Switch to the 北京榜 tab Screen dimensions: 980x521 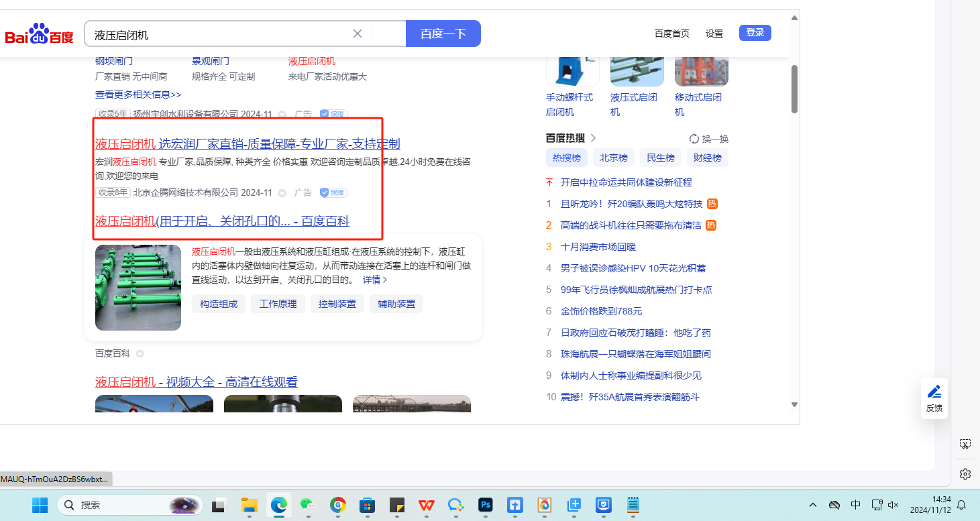click(613, 158)
